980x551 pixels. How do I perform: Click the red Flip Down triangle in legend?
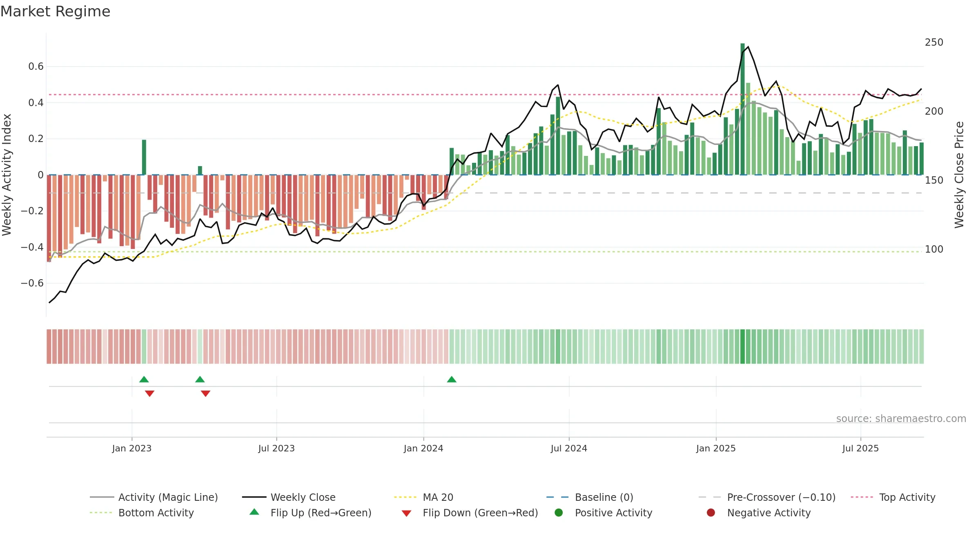[406, 513]
